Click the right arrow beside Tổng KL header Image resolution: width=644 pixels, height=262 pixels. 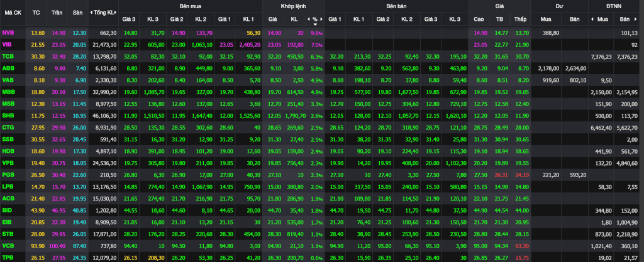pyautogui.click(x=116, y=13)
